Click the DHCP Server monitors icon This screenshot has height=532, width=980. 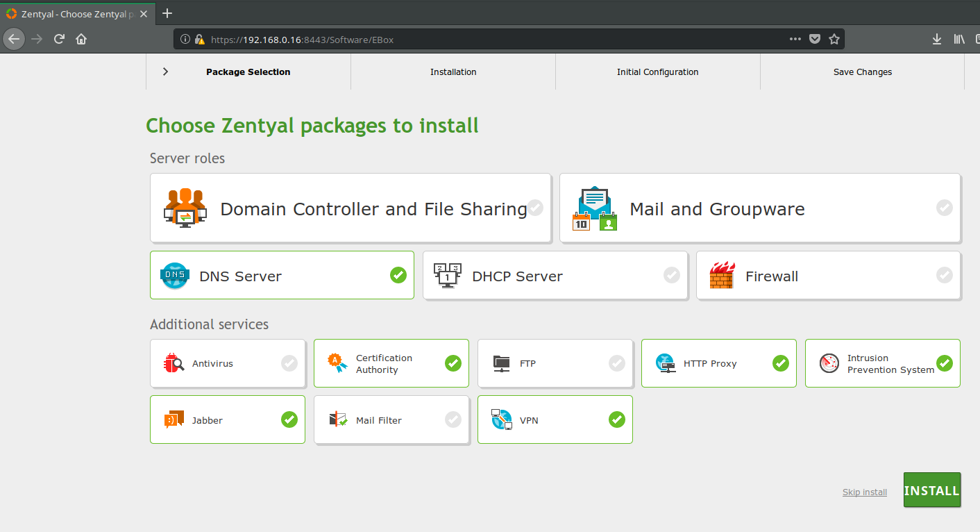pos(447,276)
